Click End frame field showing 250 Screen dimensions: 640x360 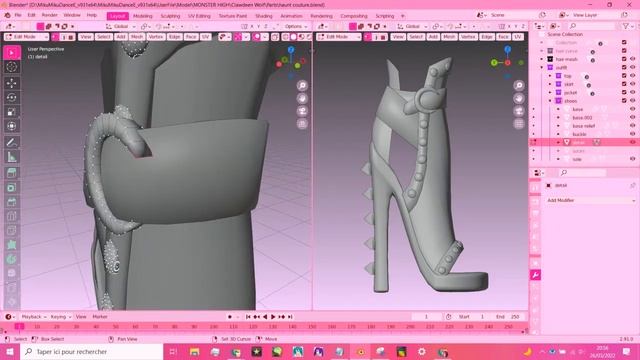coord(508,317)
